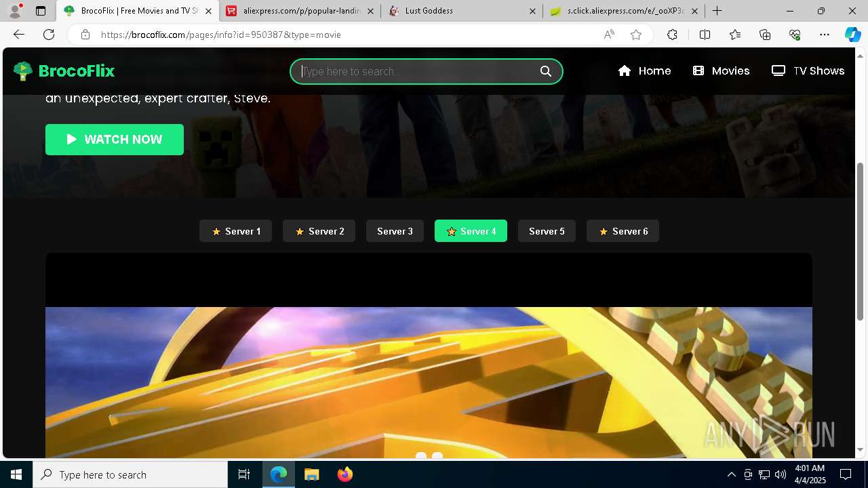This screenshot has height=488, width=868.
Task: Select Server 5
Action: coord(547,231)
